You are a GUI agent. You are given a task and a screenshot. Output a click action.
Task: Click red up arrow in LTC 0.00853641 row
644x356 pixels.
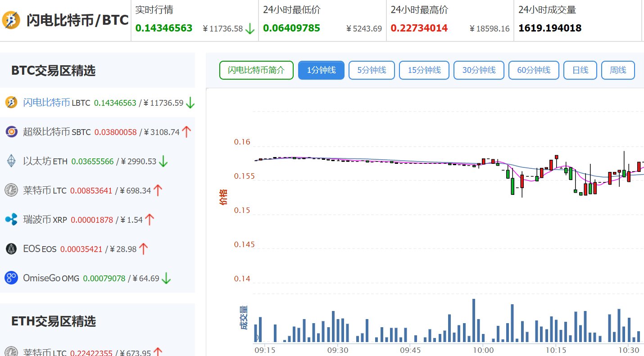tap(158, 190)
